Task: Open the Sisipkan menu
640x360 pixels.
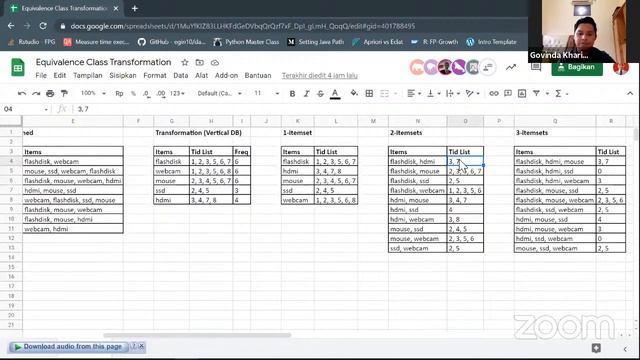Action: click(x=122, y=76)
